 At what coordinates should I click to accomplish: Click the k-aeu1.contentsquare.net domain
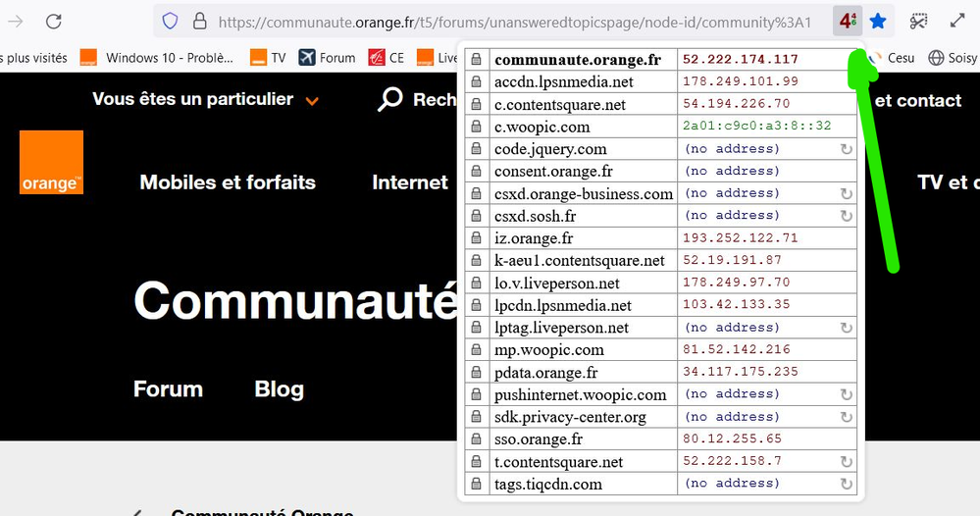click(580, 261)
